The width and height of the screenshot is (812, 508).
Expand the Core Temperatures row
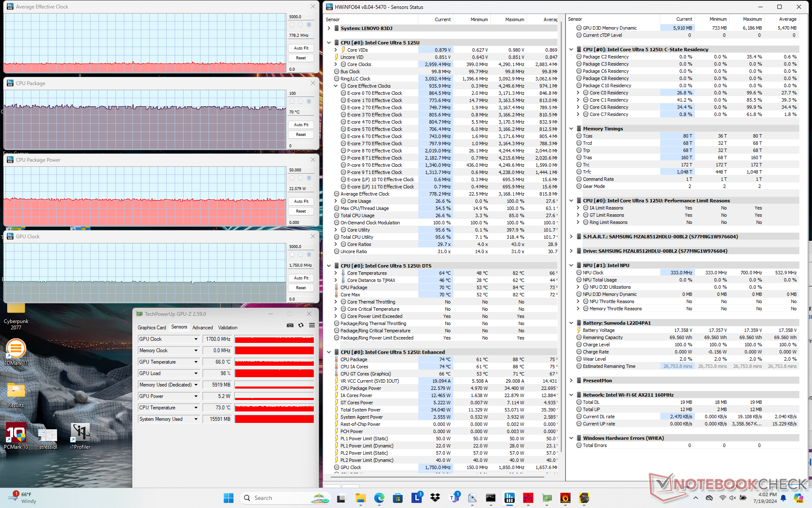point(336,273)
